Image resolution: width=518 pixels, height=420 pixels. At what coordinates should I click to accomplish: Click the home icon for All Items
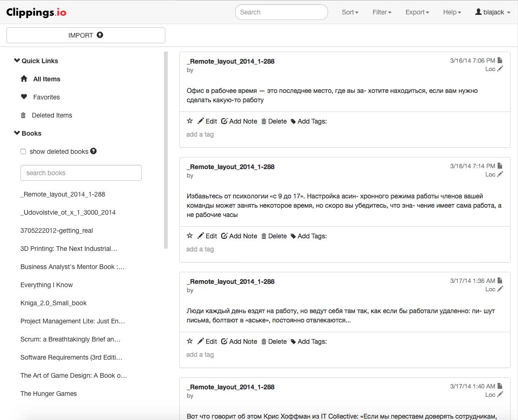click(x=24, y=79)
